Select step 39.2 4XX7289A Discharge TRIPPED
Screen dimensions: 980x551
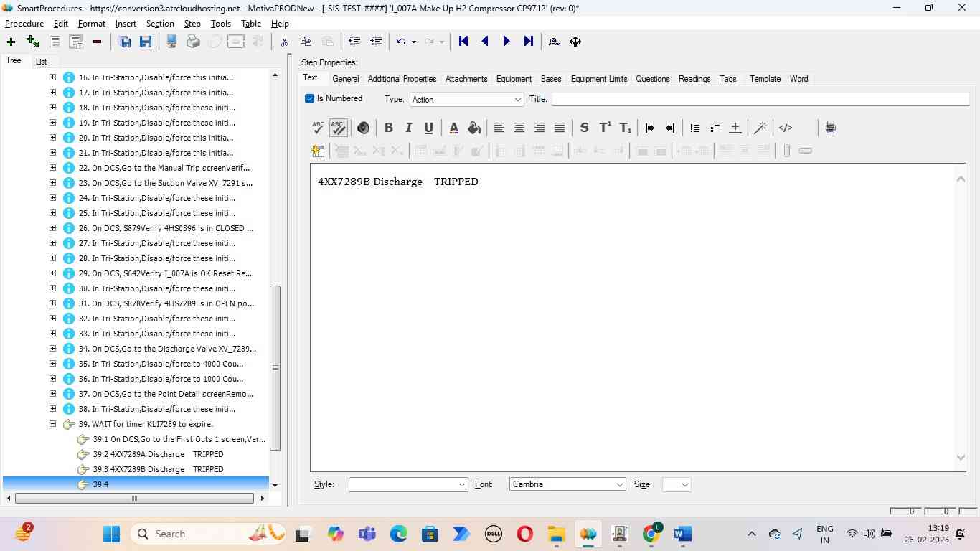[x=166, y=454]
